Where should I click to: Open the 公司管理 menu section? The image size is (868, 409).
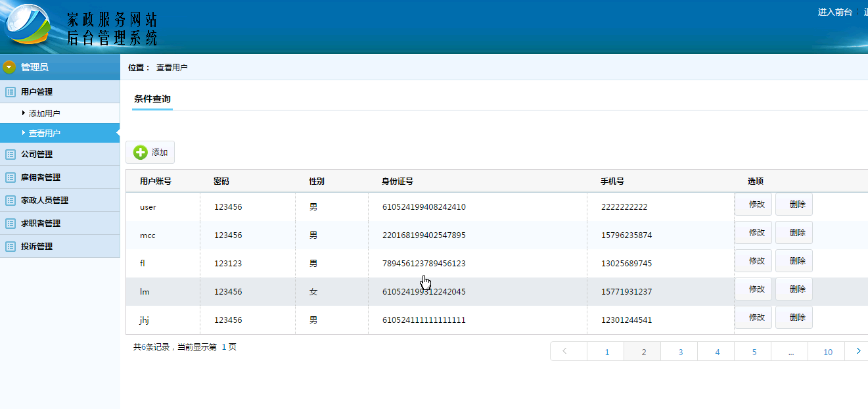pos(60,155)
